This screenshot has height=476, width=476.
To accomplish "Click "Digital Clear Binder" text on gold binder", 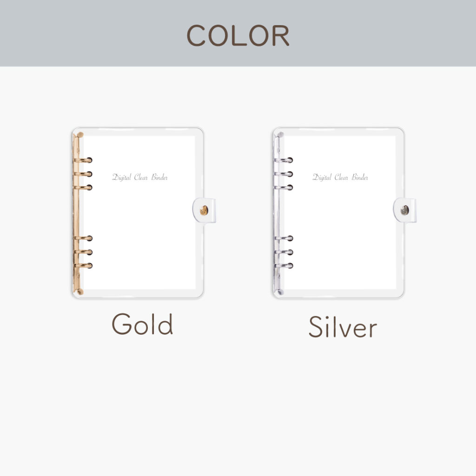I will coord(140,177).
